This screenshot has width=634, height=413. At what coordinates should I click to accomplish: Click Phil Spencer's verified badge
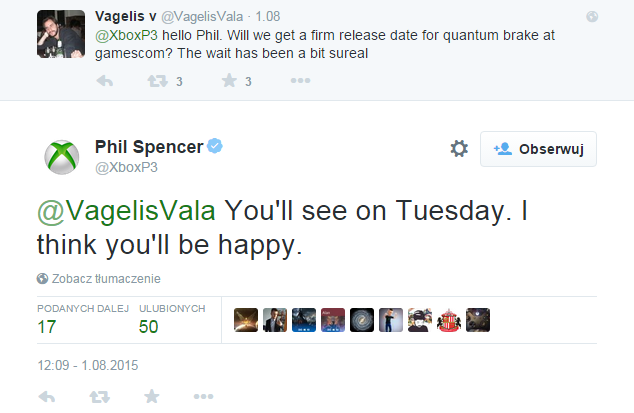click(x=215, y=147)
